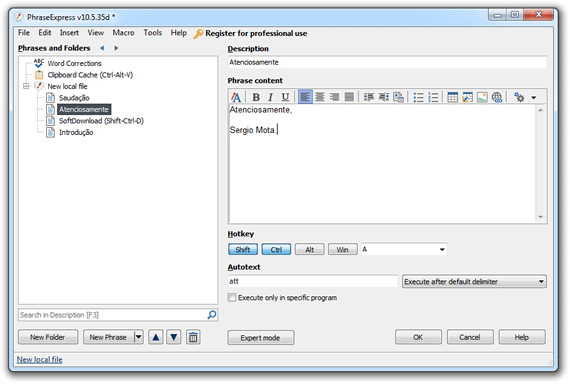Click Register for professional use
Screen dimensions: 570x384
(x=256, y=33)
